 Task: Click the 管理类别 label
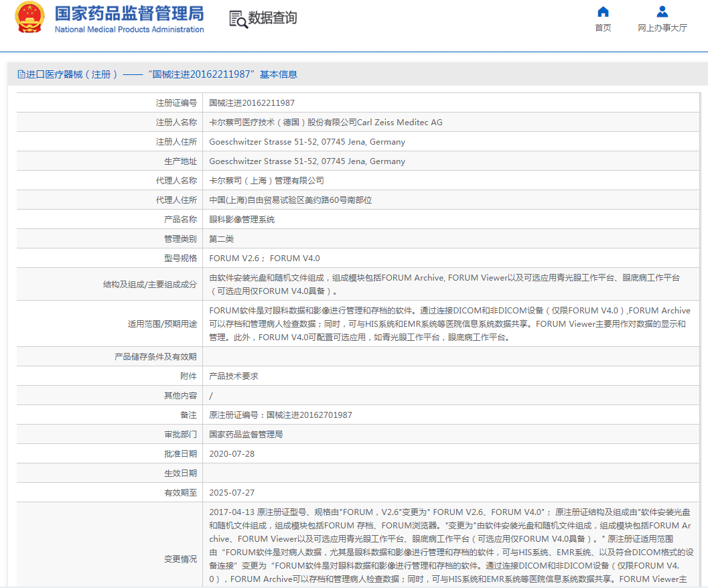[180, 239]
